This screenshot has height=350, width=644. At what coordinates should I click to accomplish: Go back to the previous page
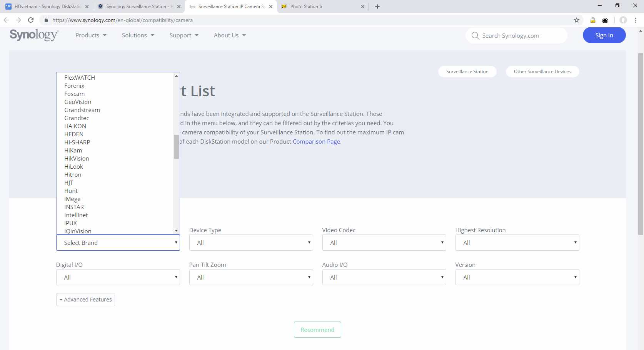coord(6,20)
